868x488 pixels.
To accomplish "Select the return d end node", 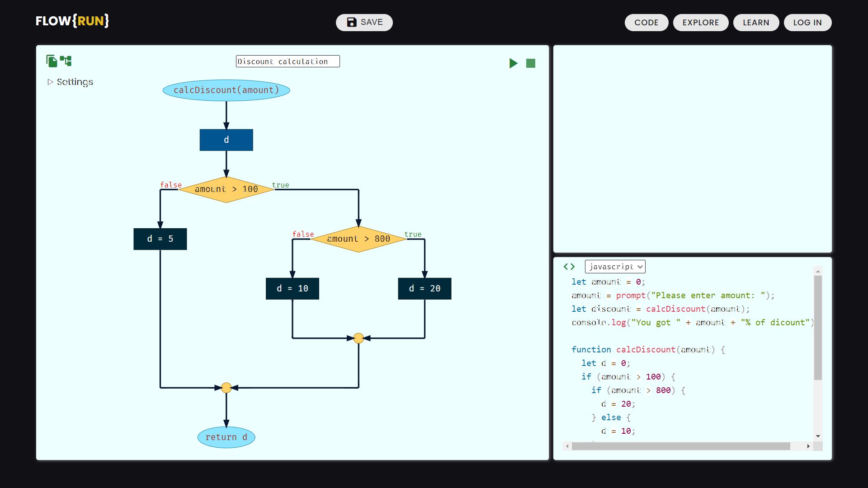I will [x=226, y=437].
